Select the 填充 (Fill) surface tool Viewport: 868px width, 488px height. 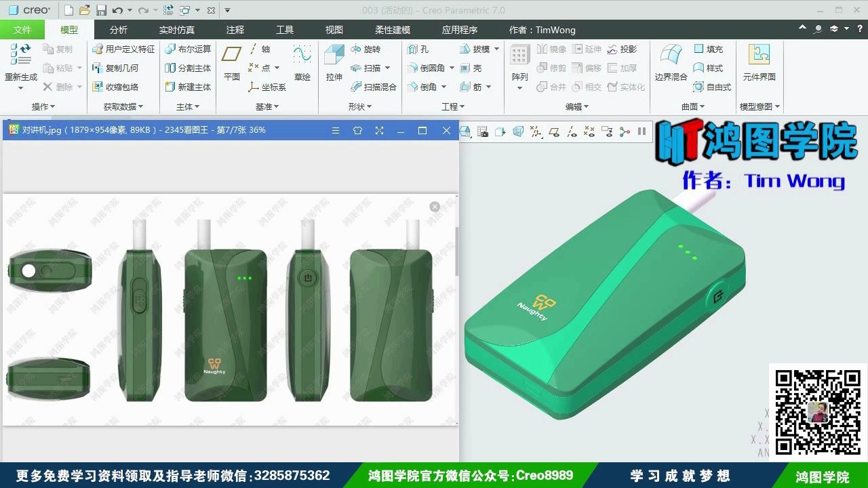click(709, 49)
